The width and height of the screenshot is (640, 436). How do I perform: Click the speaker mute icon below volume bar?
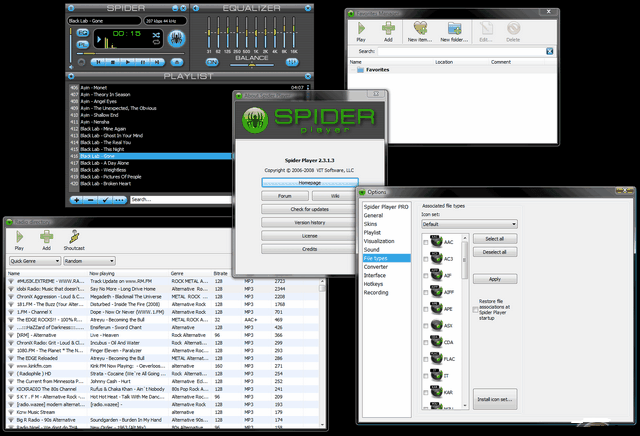71,67
